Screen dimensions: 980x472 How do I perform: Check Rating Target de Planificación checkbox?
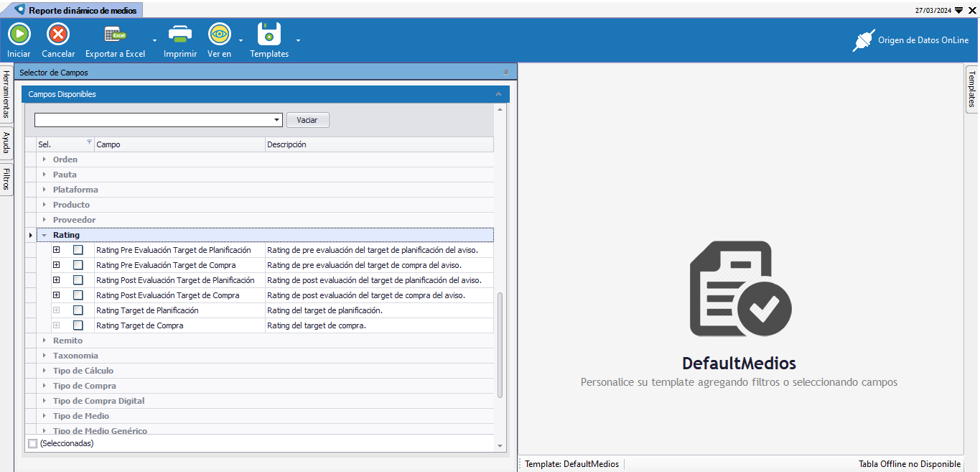[x=78, y=310]
